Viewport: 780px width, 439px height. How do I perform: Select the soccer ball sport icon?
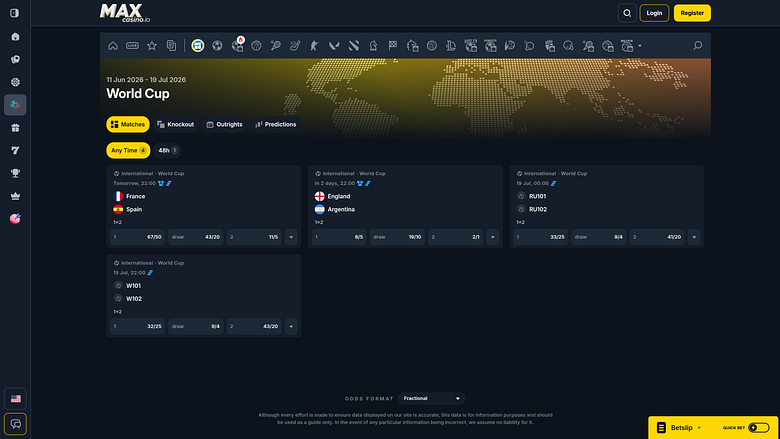point(217,46)
